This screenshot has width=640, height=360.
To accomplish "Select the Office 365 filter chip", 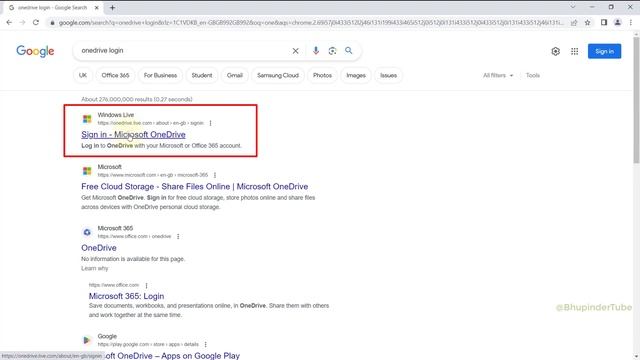I will click(115, 76).
